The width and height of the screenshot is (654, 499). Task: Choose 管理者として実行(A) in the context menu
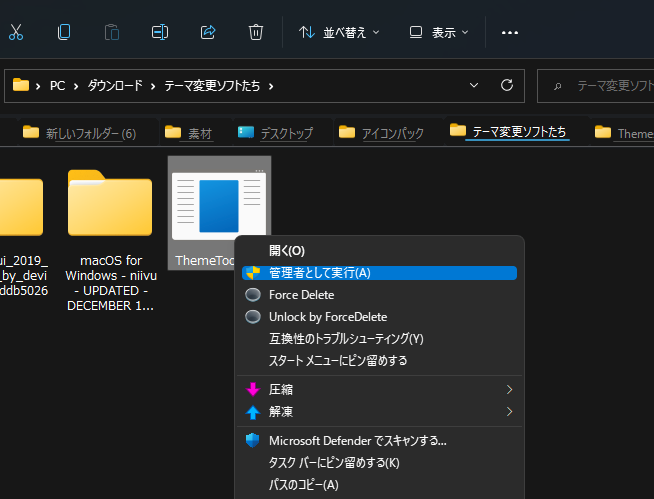pos(379,273)
